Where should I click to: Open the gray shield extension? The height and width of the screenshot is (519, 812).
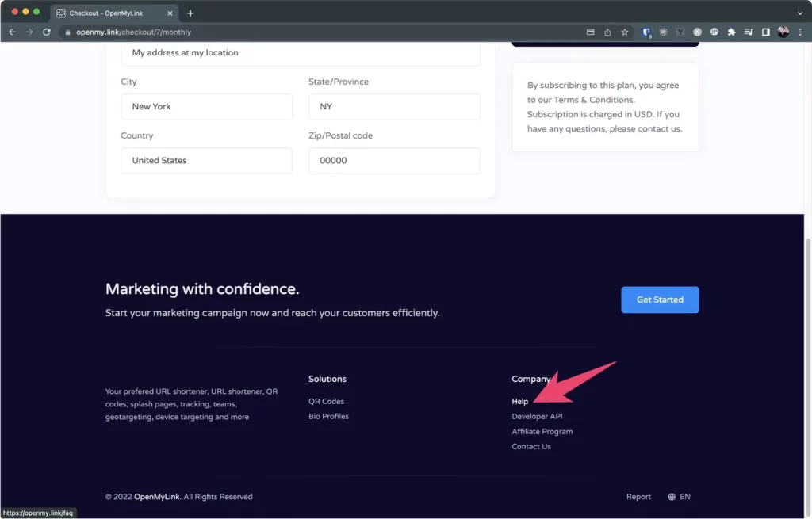coord(664,32)
